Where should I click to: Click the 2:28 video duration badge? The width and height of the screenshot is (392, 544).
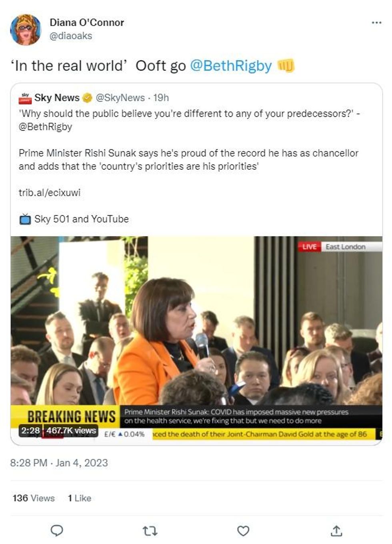click(x=30, y=431)
